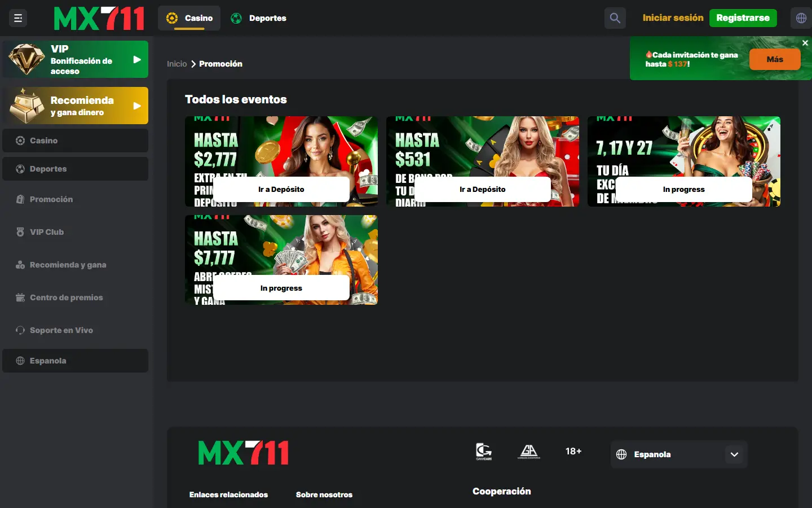Click In progress on 7, 17 y 27 promo
Screen dimensions: 812x508
point(683,189)
